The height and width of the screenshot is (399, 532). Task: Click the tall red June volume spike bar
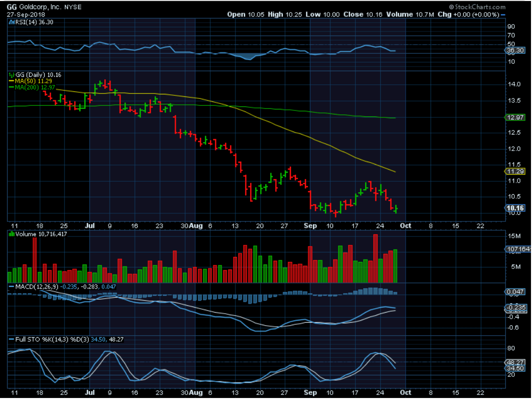pyautogui.click(x=35, y=260)
